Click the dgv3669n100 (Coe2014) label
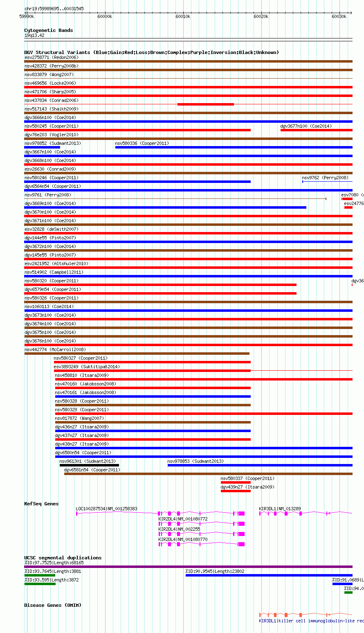Screen dimensions: 364x633 coord(50,203)
